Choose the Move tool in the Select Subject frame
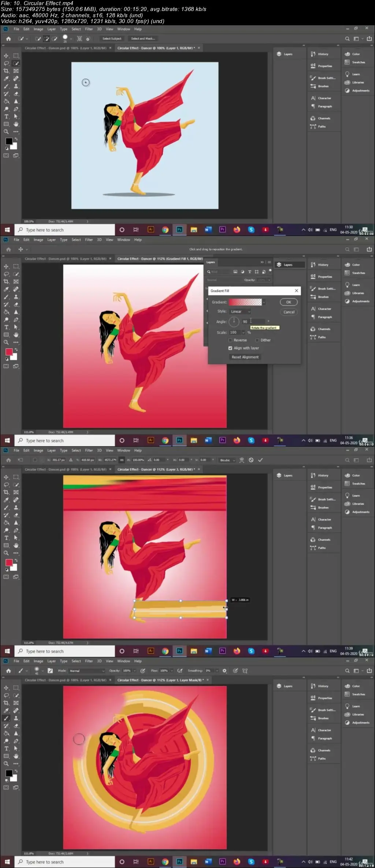This screenshot has width=375, height=868. click(x=6, y=56)
